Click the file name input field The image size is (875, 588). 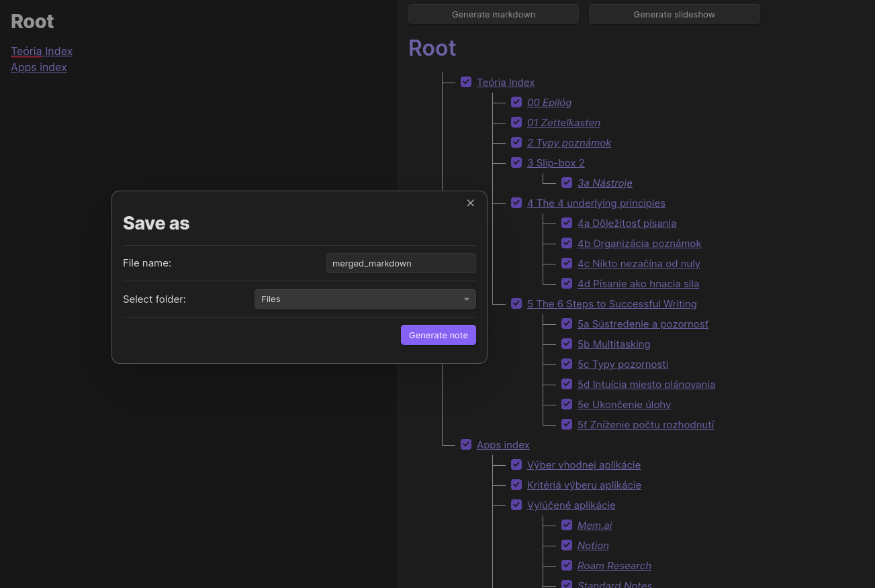[401, 263]
